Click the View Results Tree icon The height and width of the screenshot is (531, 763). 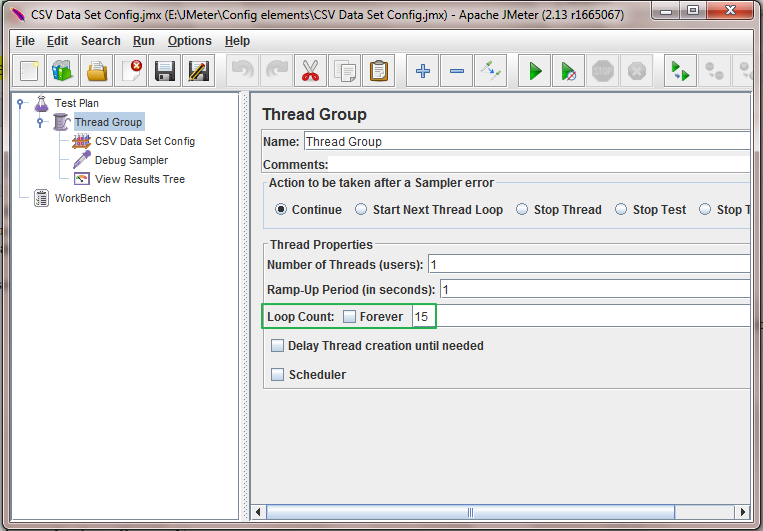(82, 179)
